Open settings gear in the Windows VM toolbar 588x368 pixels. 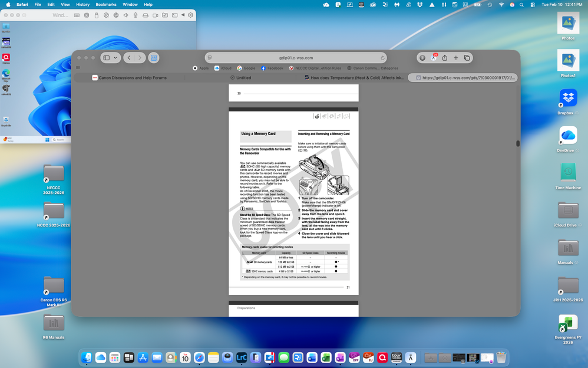point(190,15)
